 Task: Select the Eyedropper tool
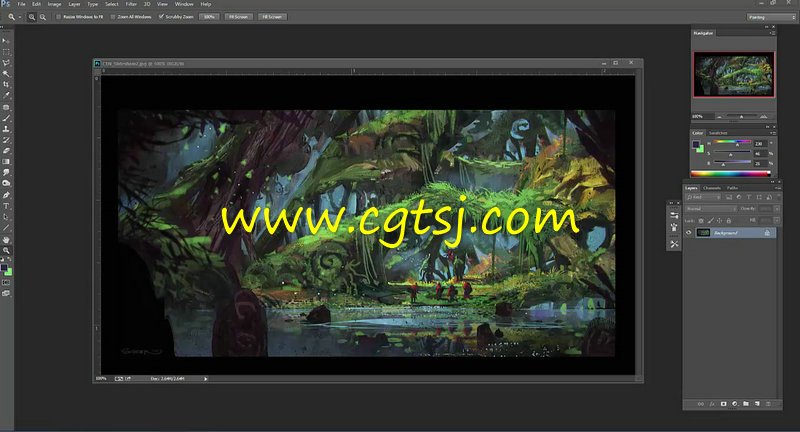[6, 95]
